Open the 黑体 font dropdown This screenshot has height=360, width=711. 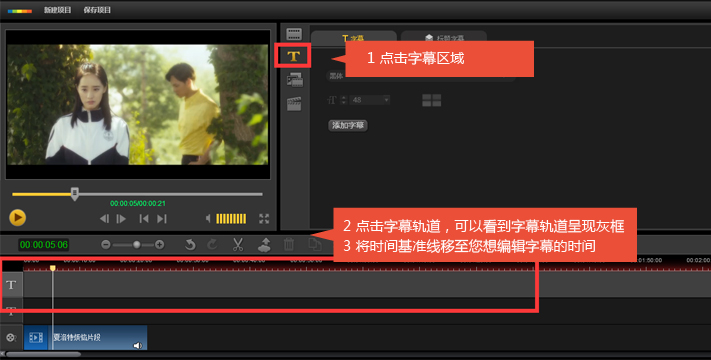coord(421,76)
